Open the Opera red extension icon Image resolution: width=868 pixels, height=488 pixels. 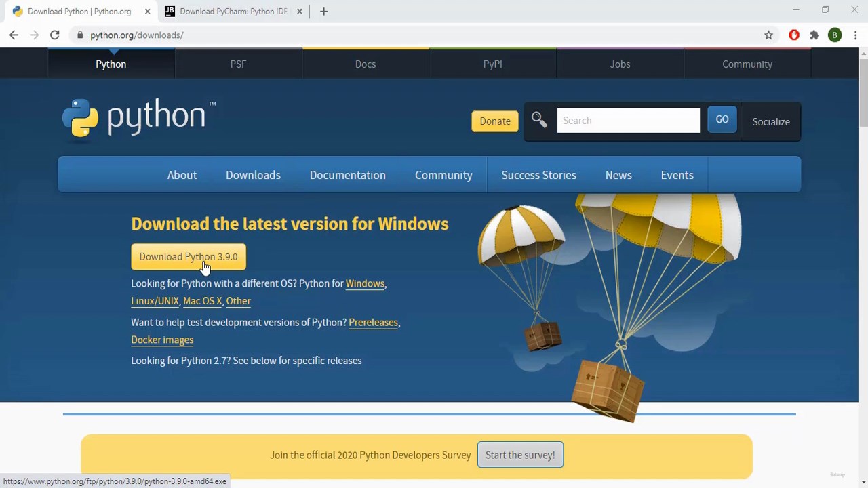(794, 35)
